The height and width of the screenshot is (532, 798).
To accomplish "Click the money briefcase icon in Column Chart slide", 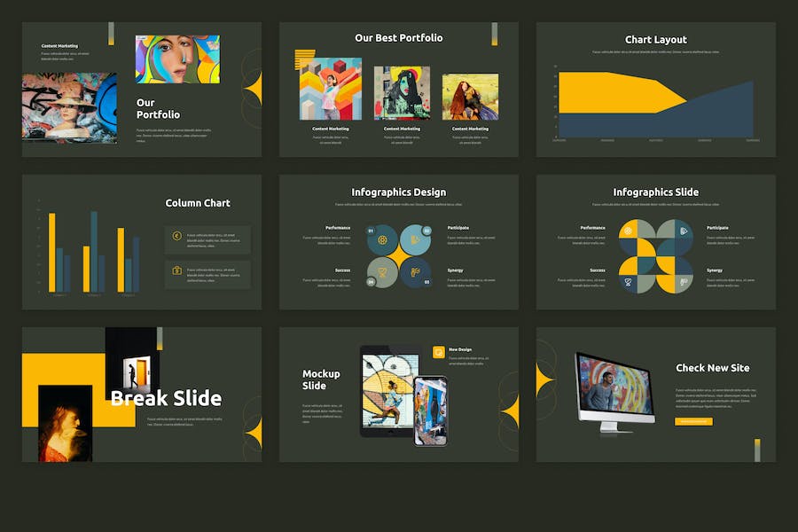I will pos(177,270).
